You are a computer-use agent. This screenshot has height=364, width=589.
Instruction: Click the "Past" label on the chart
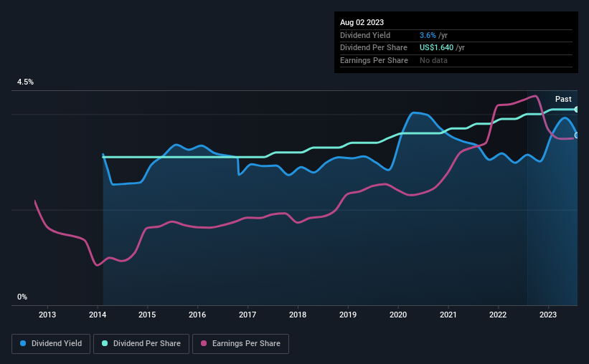pyautogui.click(x=563, y=99)
